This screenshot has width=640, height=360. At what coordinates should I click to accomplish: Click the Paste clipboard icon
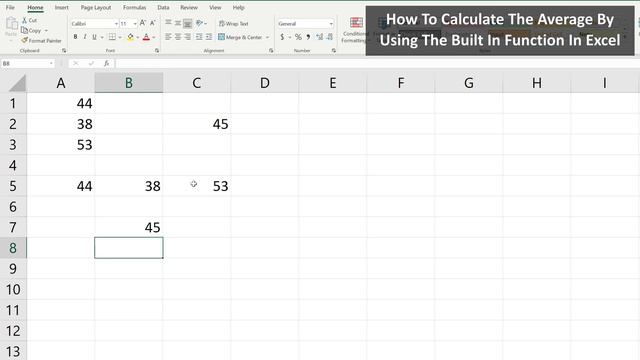pos(11,24)
